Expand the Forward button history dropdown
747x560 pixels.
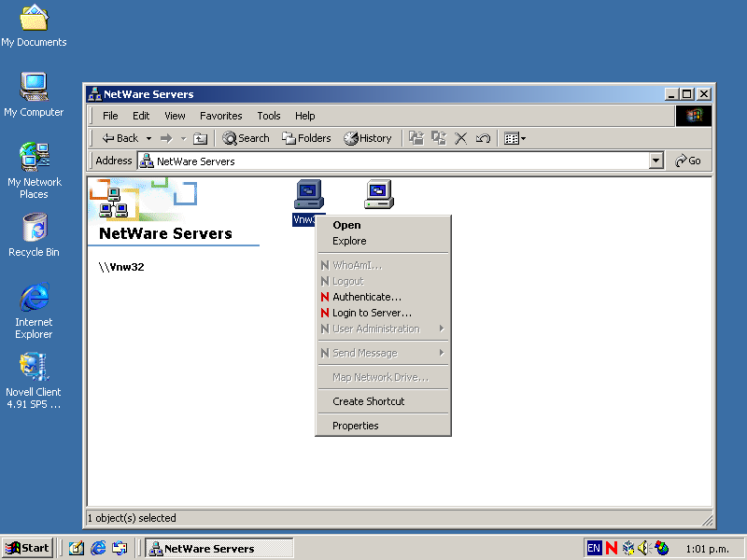[183, 138]
